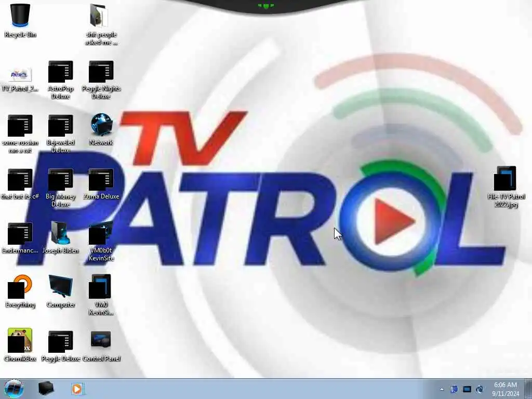
Task: Open the Windows Start menu orb
Action: (x=14, y=389)
